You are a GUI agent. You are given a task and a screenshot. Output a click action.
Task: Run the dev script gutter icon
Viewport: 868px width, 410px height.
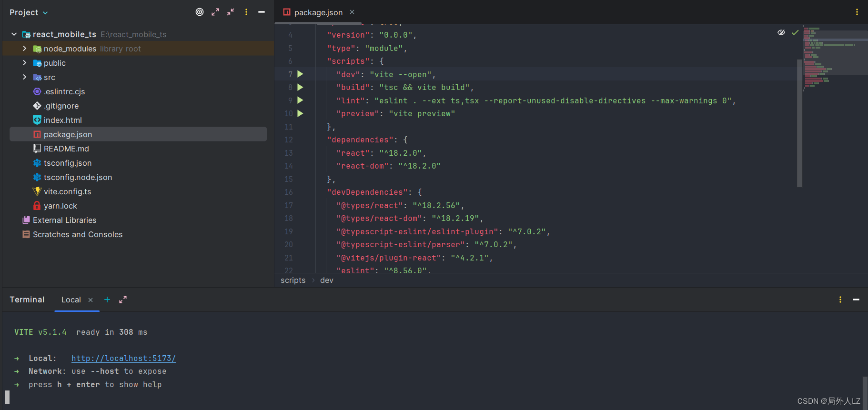pyautogui.click(x=300, y=74)
